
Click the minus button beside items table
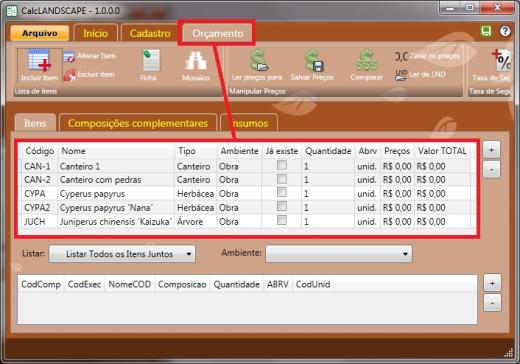click(491, 170)
